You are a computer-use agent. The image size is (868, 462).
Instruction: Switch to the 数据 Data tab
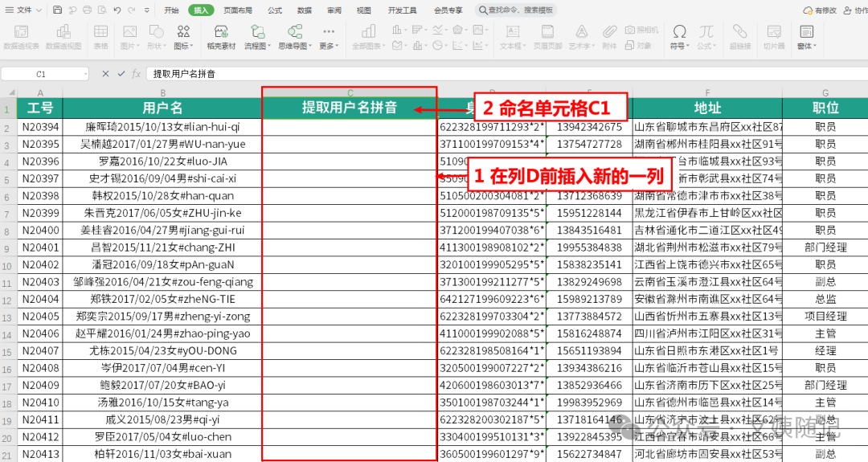tap(305, 10)
